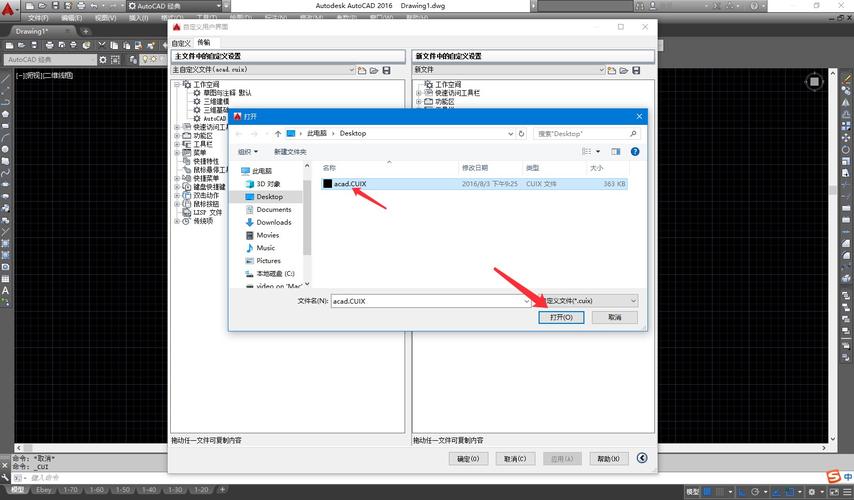Expand the 功能区 node in the left tree
This screenshot has width=854, height=500.
pos(177,136)
